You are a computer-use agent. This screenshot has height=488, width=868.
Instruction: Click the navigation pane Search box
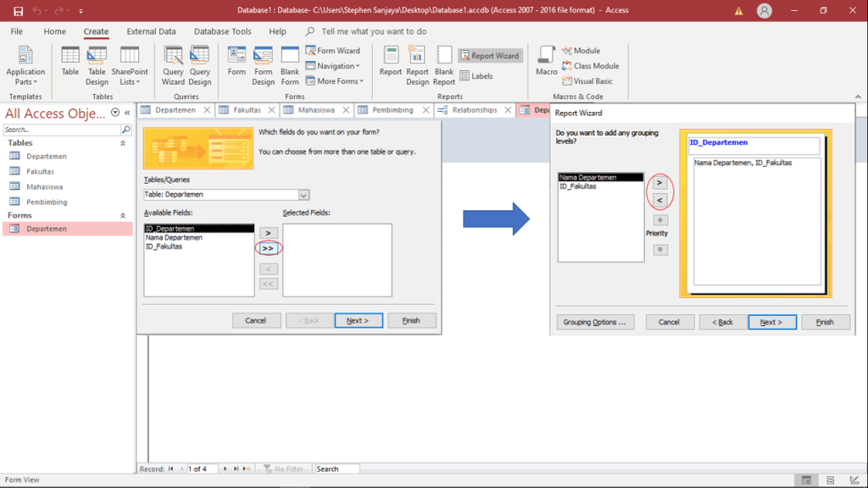click(x=61, y=130)
